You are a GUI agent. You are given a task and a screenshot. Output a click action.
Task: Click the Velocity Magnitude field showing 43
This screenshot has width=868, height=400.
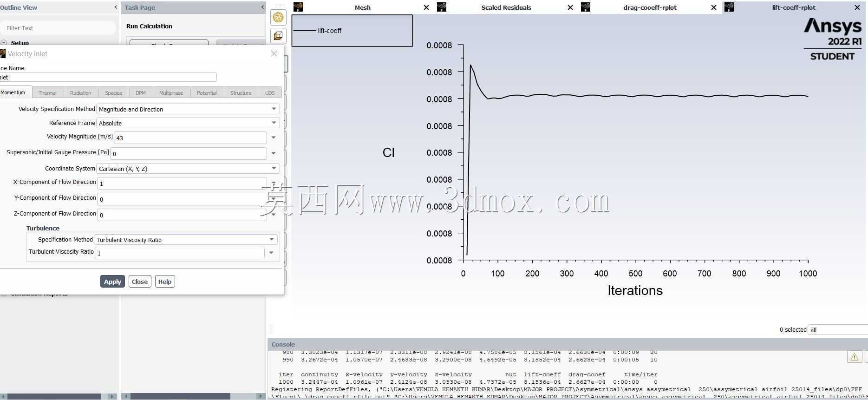(x=190, y=138)
